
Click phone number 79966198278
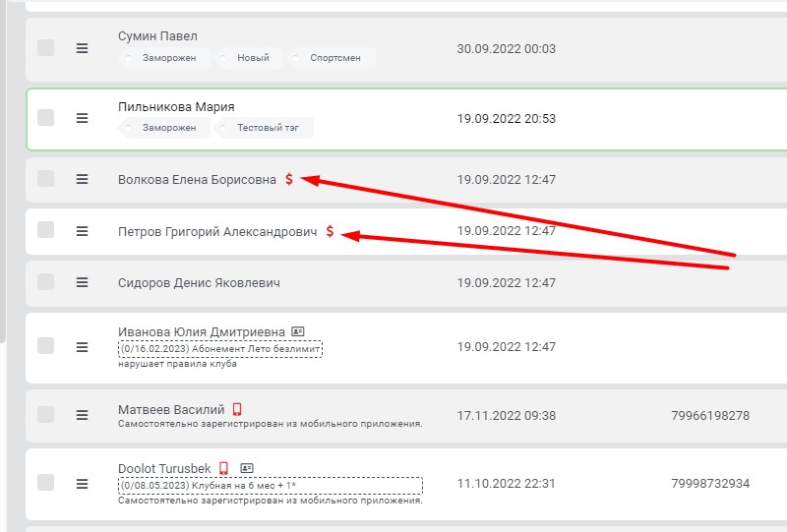[710, 416]
